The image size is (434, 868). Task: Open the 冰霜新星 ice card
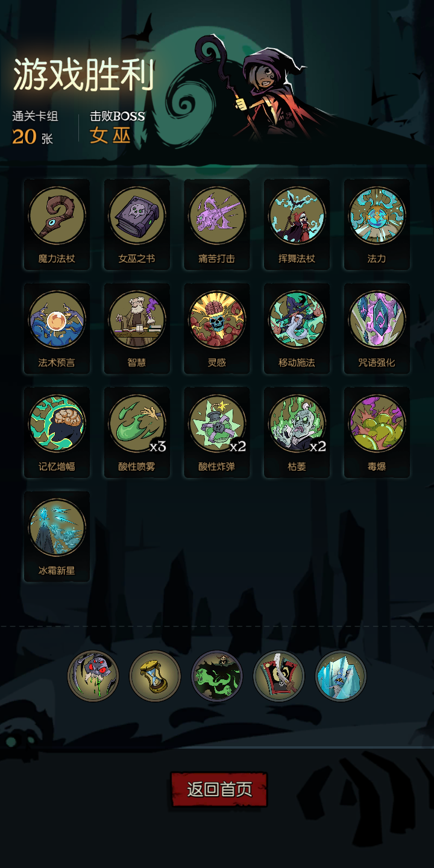[x=57, y=536]
